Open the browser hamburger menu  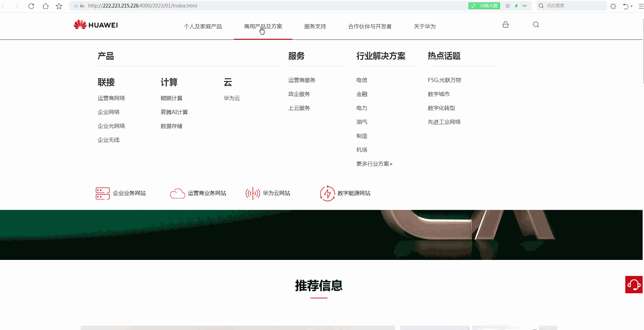click(641, 6)
